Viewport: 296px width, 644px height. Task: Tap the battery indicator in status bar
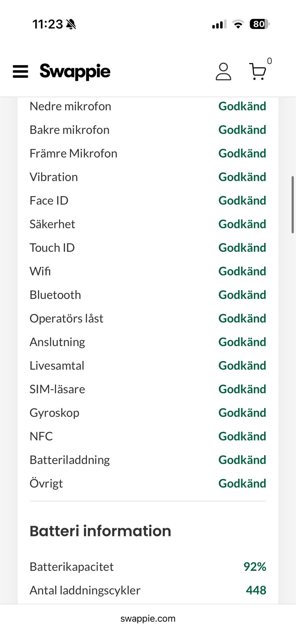(x=259, y=24)
